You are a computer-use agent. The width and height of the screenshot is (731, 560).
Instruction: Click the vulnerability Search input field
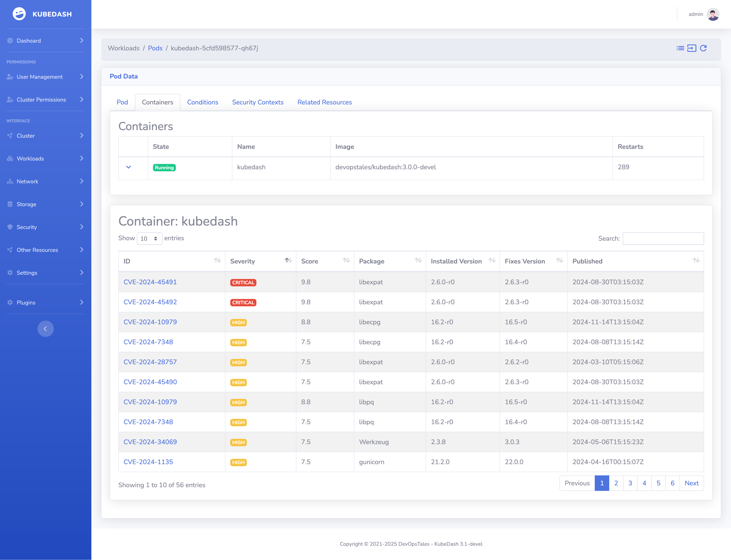click(663, 239)
